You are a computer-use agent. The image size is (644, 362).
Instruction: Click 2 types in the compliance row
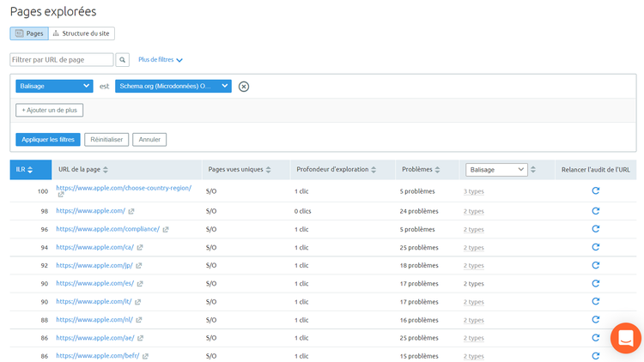473,229
